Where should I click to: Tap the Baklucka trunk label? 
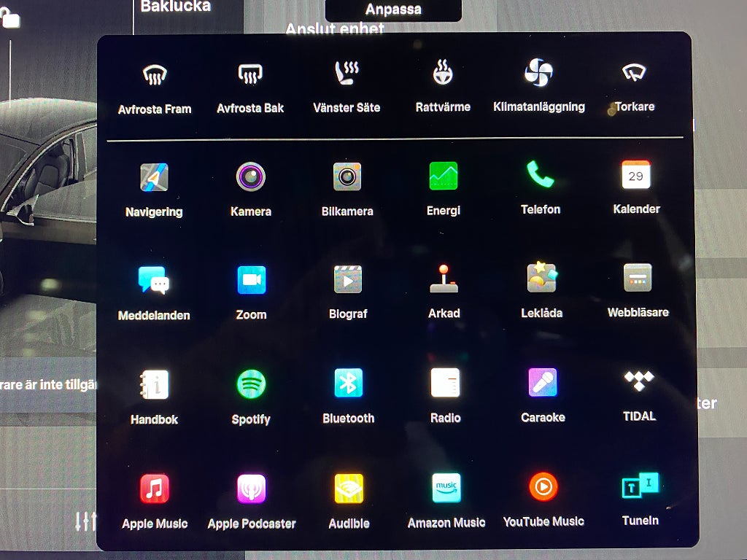tap(175, 7)
